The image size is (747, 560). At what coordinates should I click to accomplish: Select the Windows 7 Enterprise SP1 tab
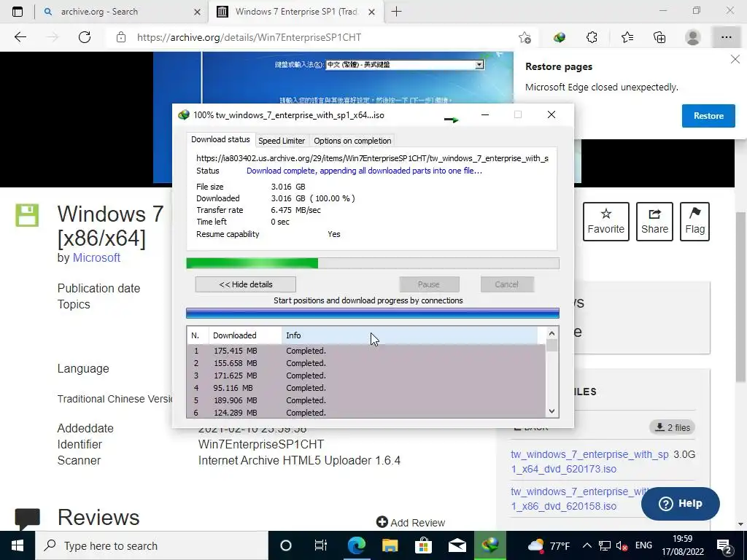click(295, 12)
